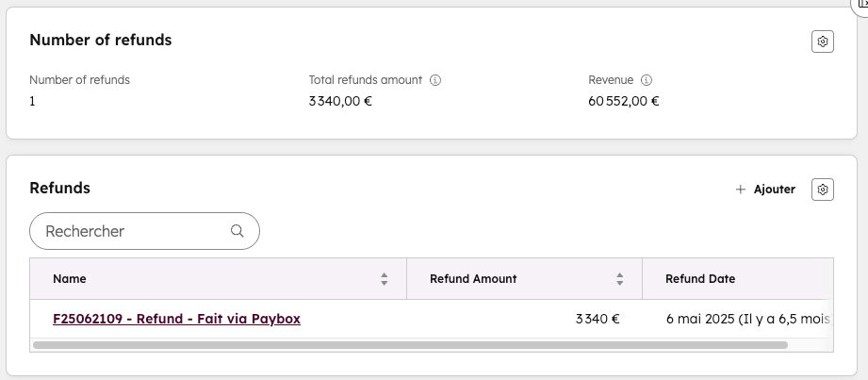Toggle sort arrows on Name column

[385, 279]
